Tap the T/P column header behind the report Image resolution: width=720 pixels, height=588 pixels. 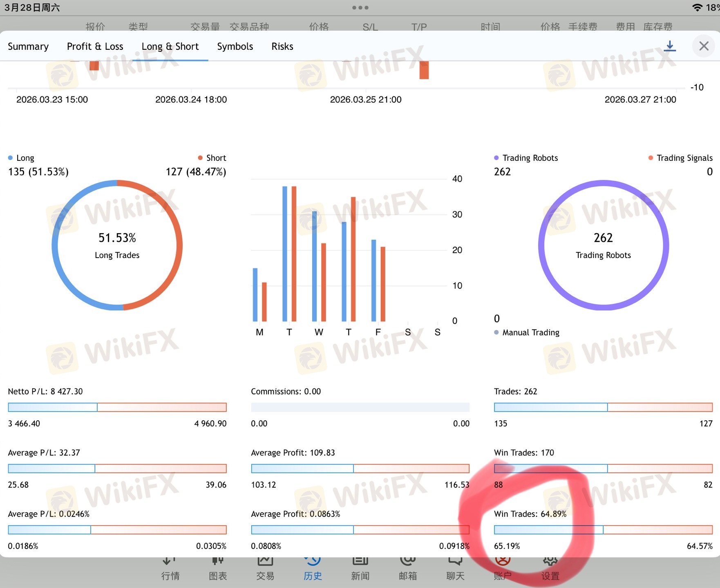click(419, 27)
